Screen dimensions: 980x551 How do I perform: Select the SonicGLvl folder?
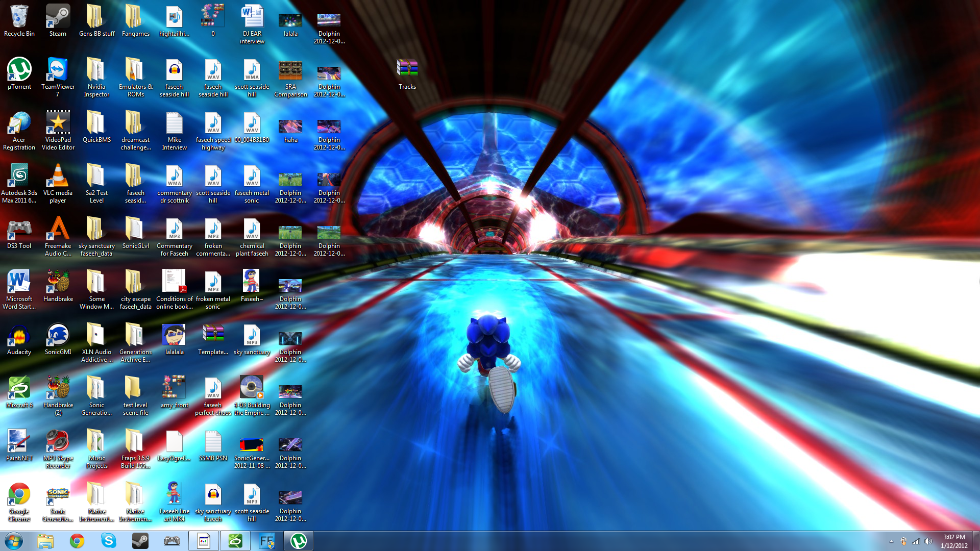(136, 233)
